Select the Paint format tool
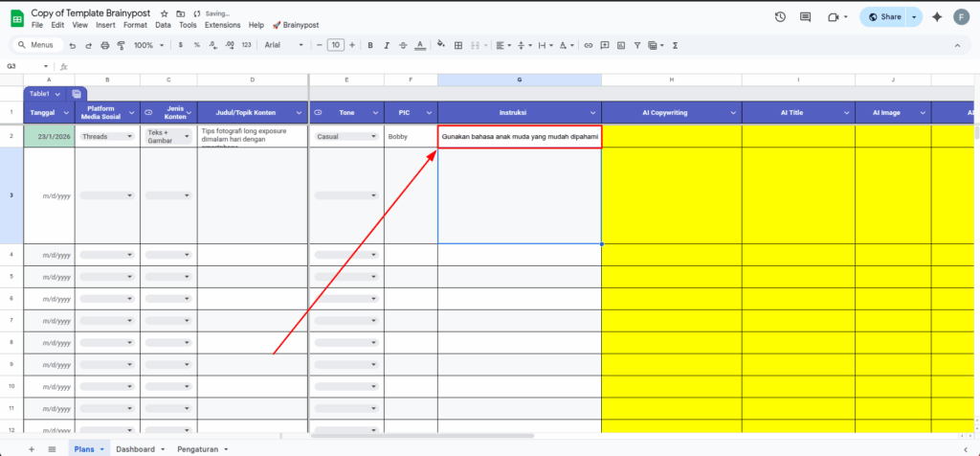The height and width of the screenshot is (456, 980). pyautogui.click(x=116, y=45)
